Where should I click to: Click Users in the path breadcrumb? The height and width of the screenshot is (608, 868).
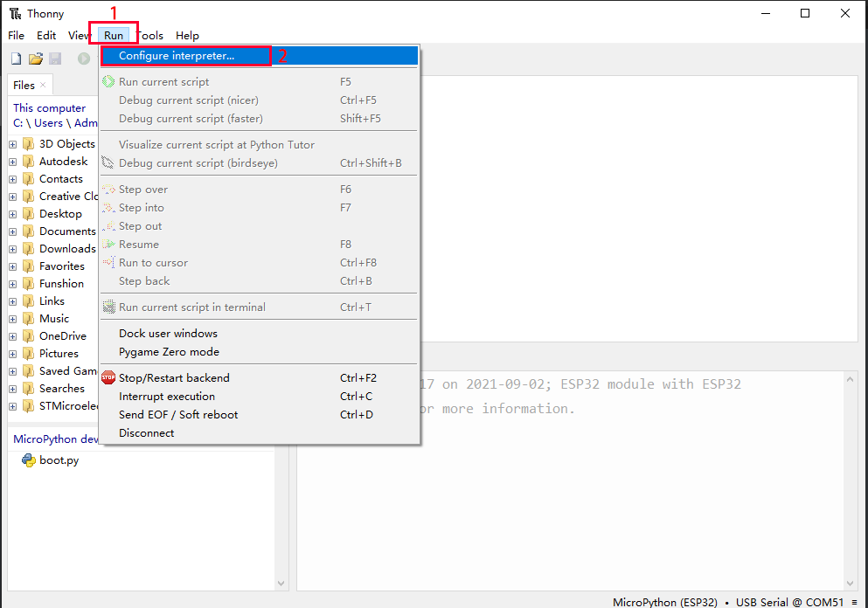click(x=48, y=123)
